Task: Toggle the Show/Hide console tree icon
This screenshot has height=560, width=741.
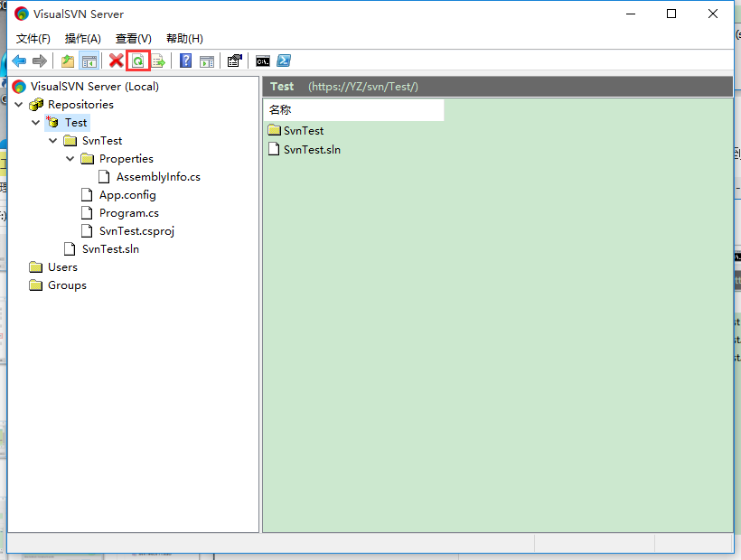Action: (x=89, y=61)
